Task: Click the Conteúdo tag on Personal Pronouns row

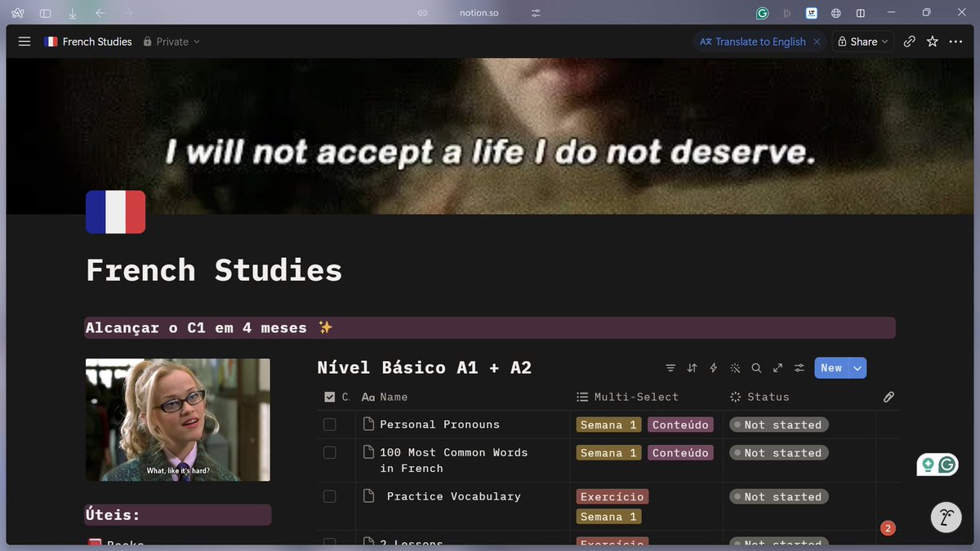Action: point(680,424)
